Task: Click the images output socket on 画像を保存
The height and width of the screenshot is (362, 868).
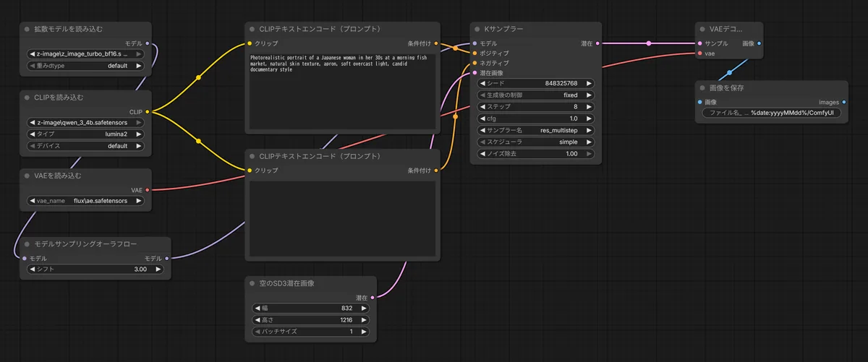Action: [843, 102]
